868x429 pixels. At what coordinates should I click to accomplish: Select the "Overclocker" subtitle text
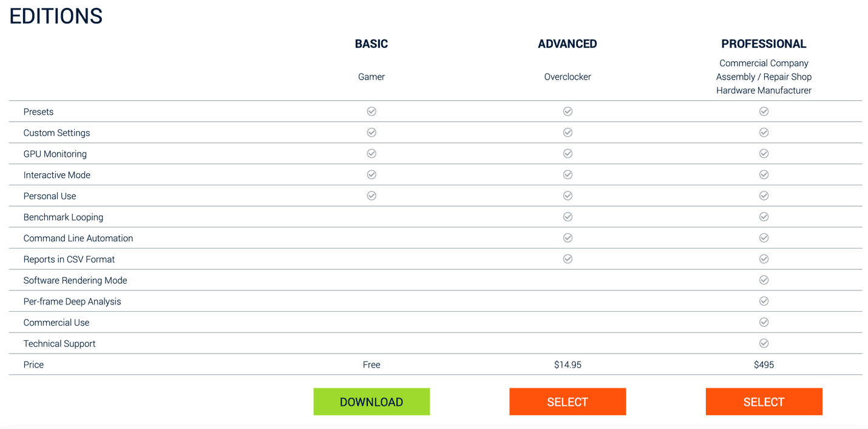coord(568,77)
